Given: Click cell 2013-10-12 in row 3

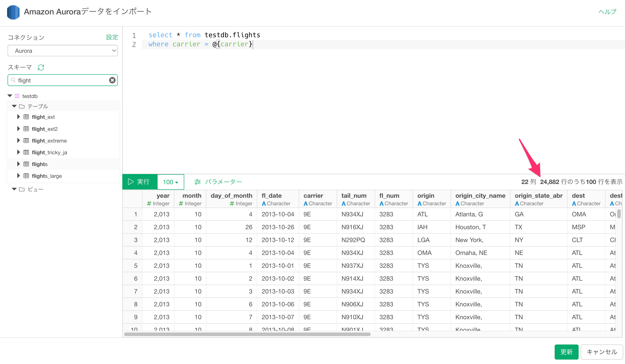Looking at the screenshot, I should (x=278, y=240).
